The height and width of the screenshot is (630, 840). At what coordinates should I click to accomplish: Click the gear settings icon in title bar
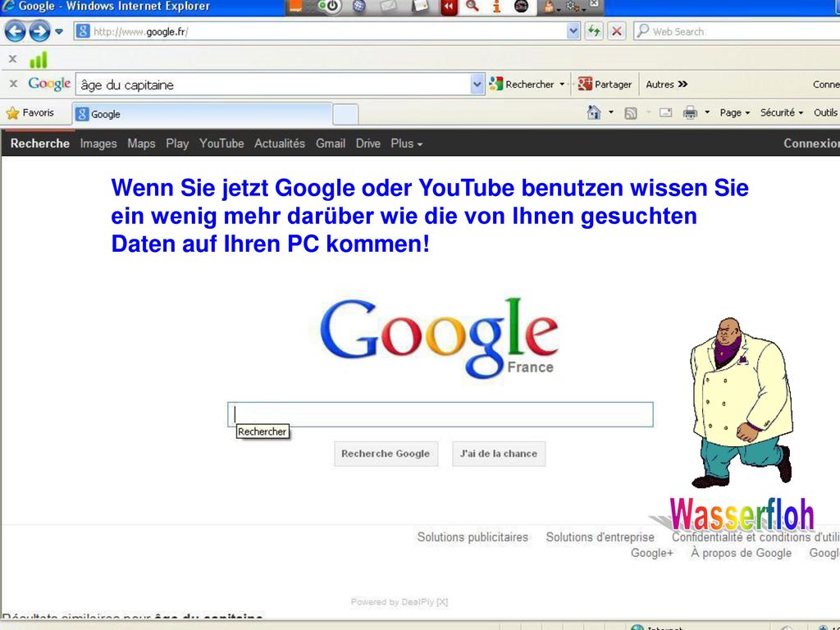click(573, 6)
